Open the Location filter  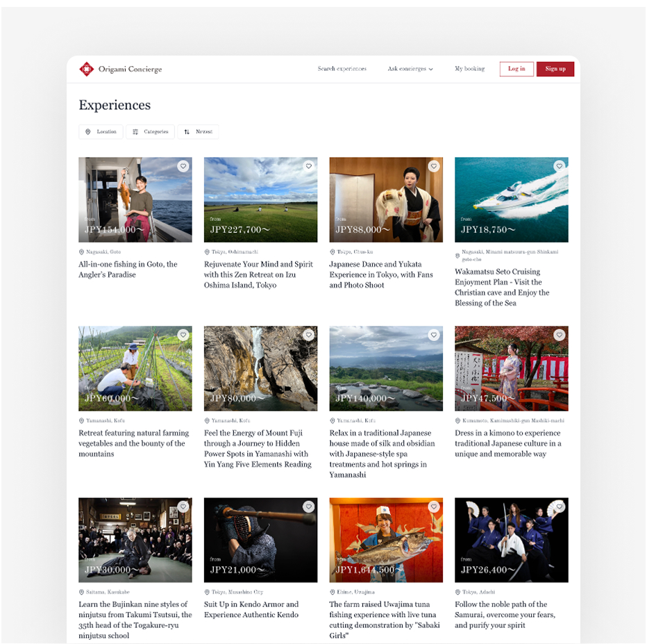(101, 131)
